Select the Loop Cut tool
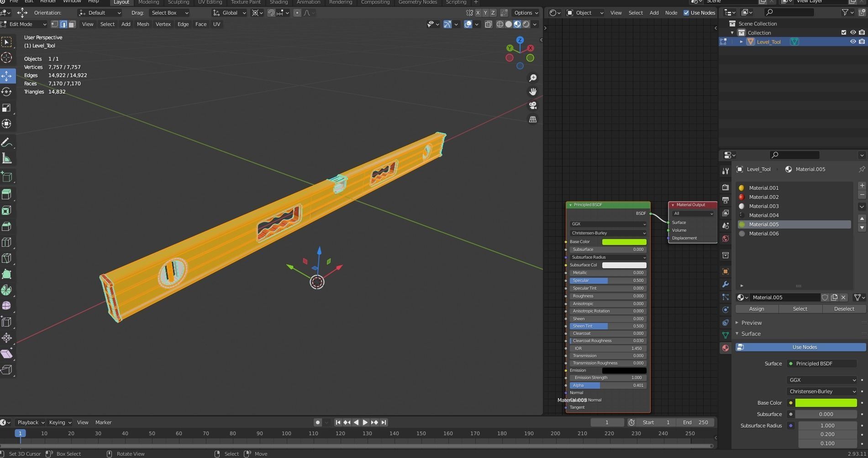868x458 pixels. (x=7, y=242)
